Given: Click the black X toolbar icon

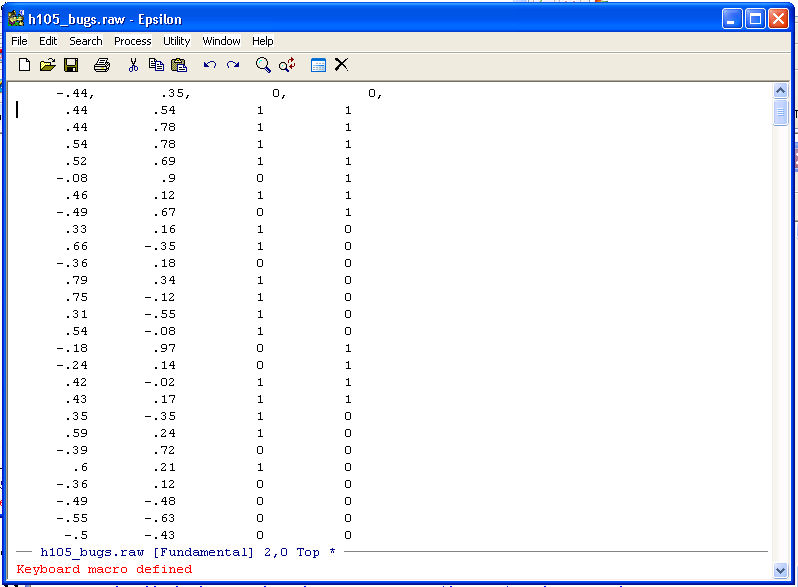Looking at the screenshot, I should point(341,65).
